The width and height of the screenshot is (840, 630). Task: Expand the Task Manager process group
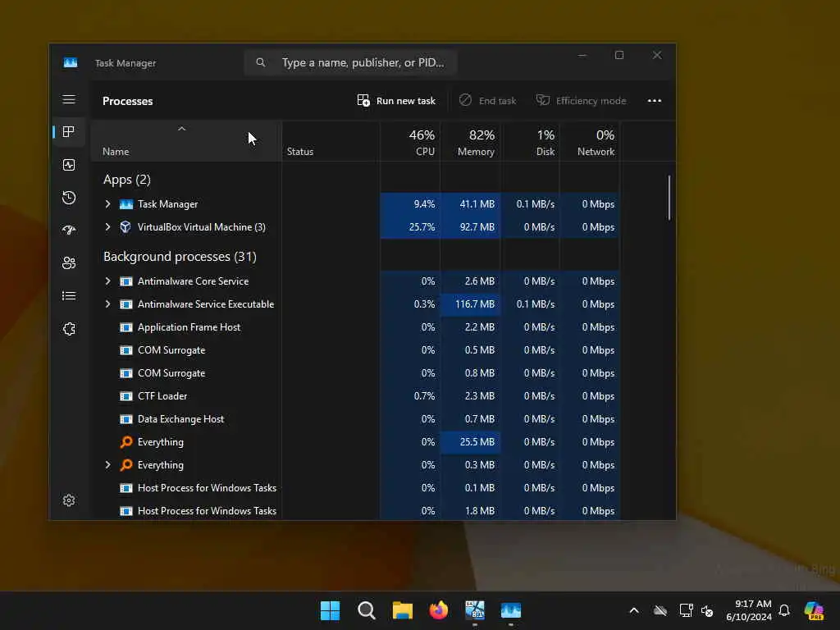[x=107, y=204]
